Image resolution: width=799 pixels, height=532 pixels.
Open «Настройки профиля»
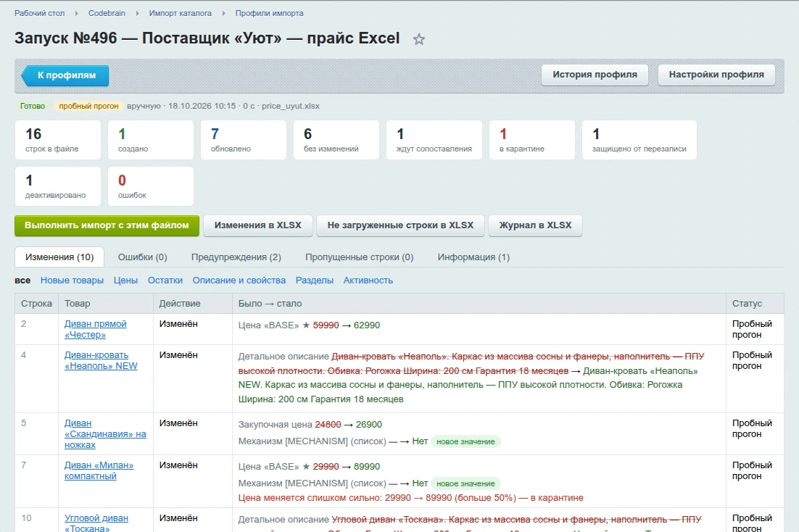click(716, 75)
